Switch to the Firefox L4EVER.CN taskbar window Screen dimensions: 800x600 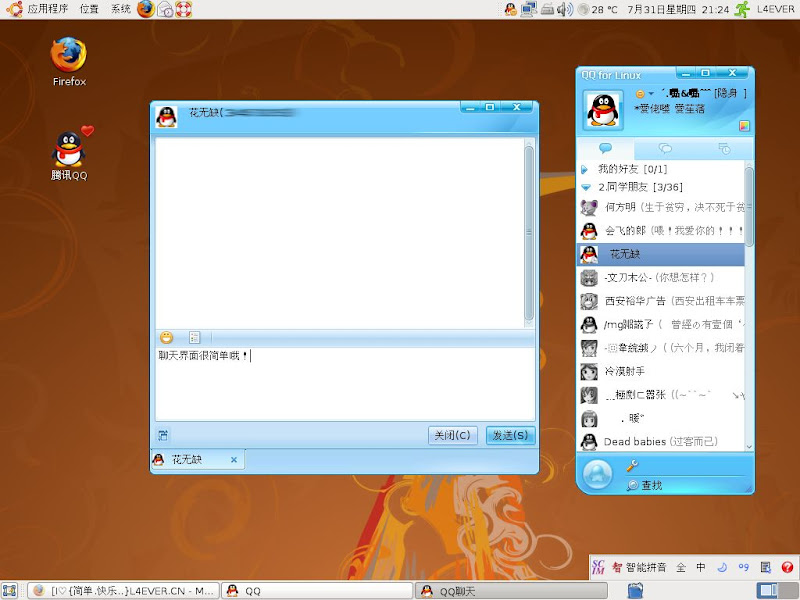pos(123,591)
